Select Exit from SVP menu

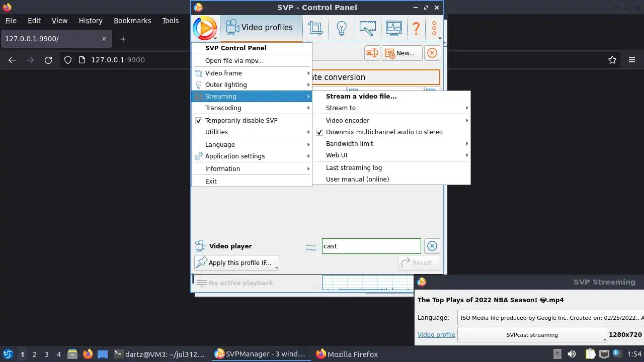point(252,181)
